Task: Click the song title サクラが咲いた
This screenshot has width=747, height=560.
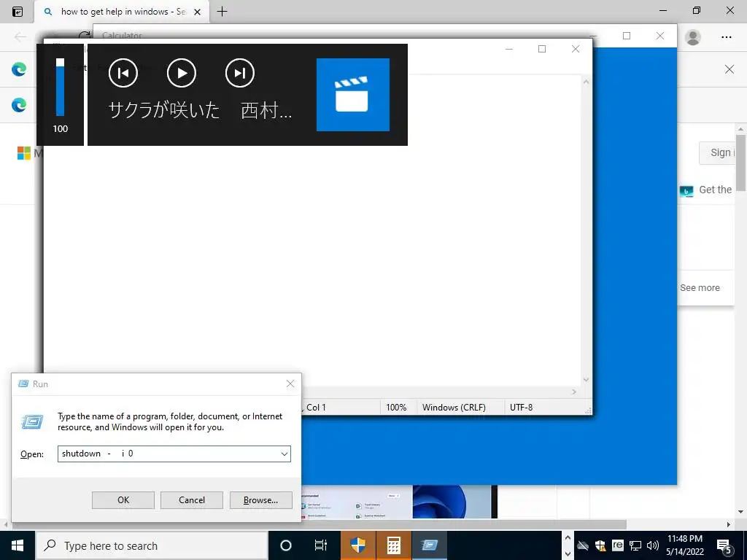Action: (164, 111)
